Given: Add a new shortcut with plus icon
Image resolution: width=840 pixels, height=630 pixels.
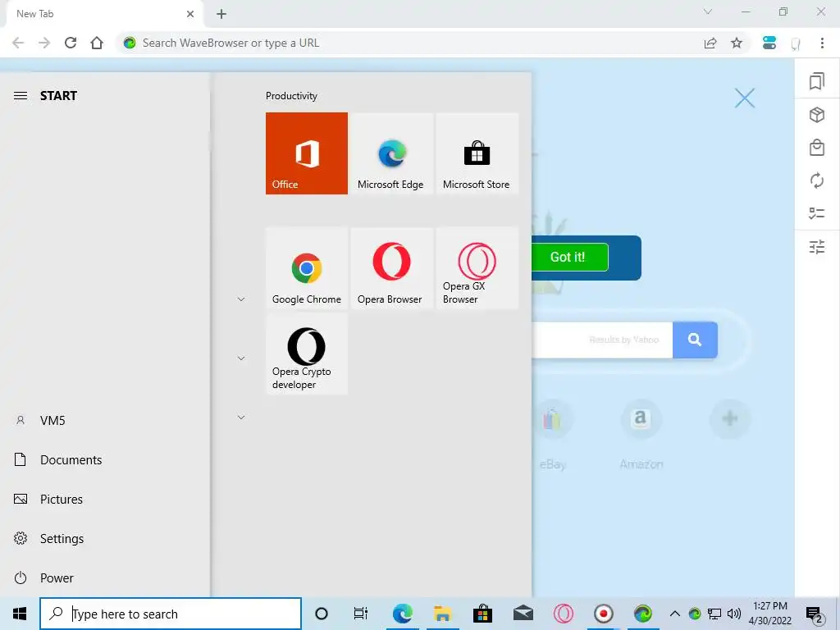Looking at the screenshot, I should [730, 418].
